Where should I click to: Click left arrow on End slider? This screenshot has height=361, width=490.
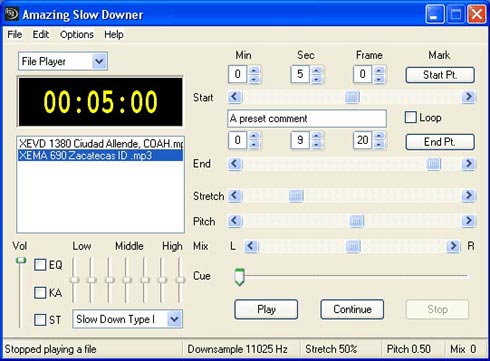click(x=235, y=164)
